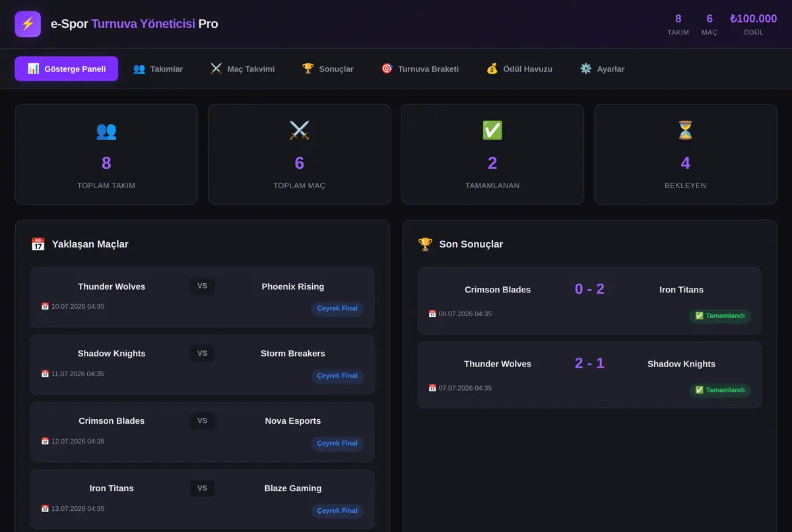Open the Takımlar tab
The width and height of the screenshot is (792, 532).
pos(158,69)
